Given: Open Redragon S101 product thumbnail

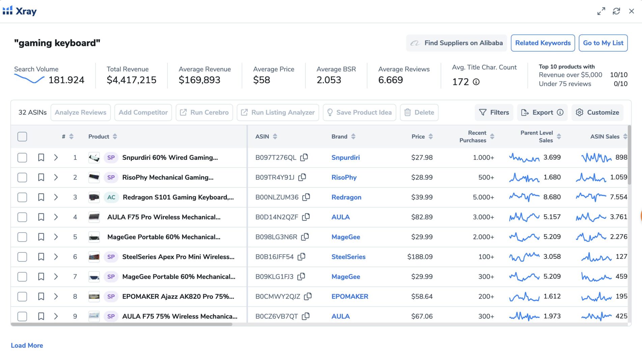Looking at the screenshot, I should 94,197.
